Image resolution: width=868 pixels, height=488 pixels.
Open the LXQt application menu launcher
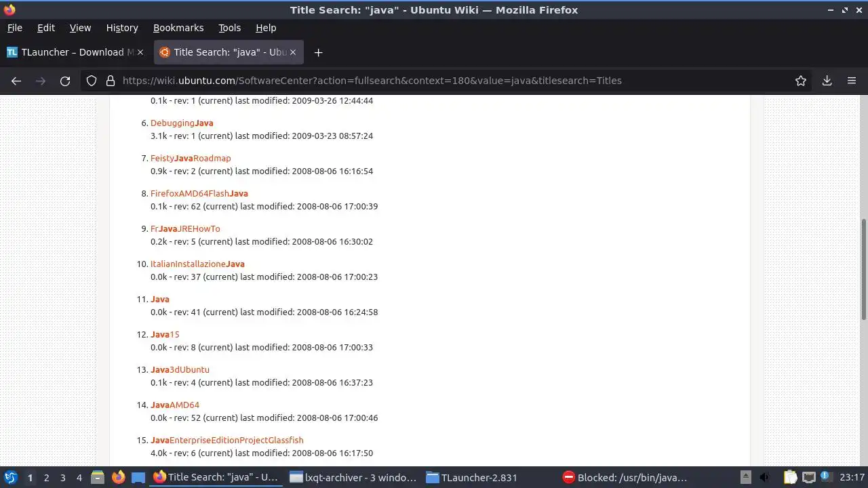11,477
